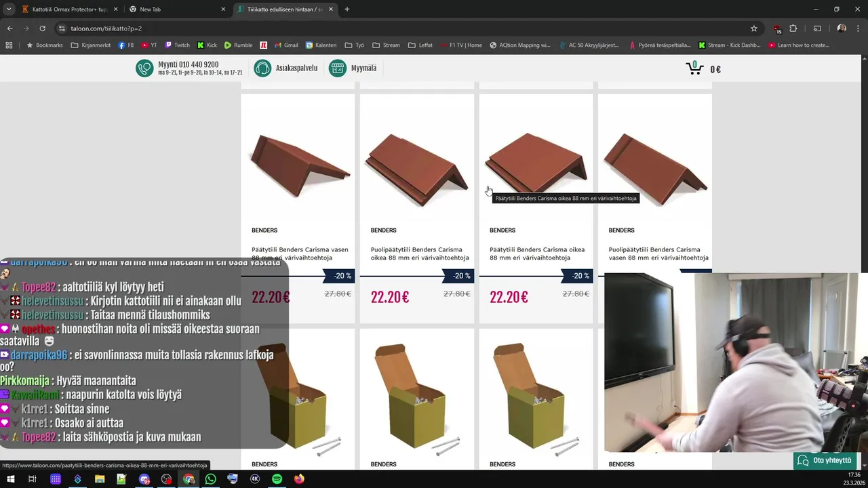Open the YT bookmark
Screen dimensions: 868x488
pyautogui.click(x=149, y=45)
